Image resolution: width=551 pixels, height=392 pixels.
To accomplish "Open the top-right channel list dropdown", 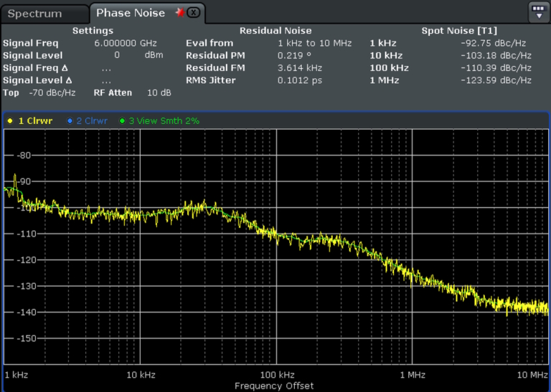I will [538, 11].
